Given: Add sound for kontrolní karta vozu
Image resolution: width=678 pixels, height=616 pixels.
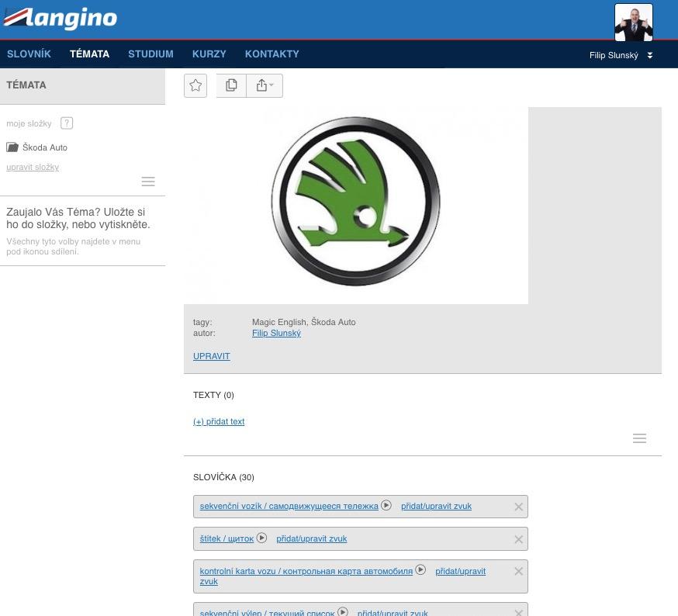Looking at the screenshot, I should [461, 571].
